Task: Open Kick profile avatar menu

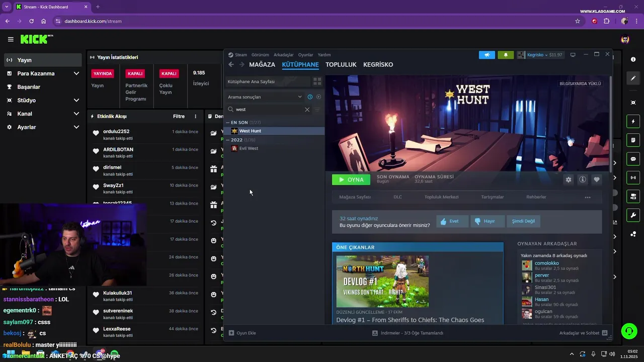Action: 625,39
